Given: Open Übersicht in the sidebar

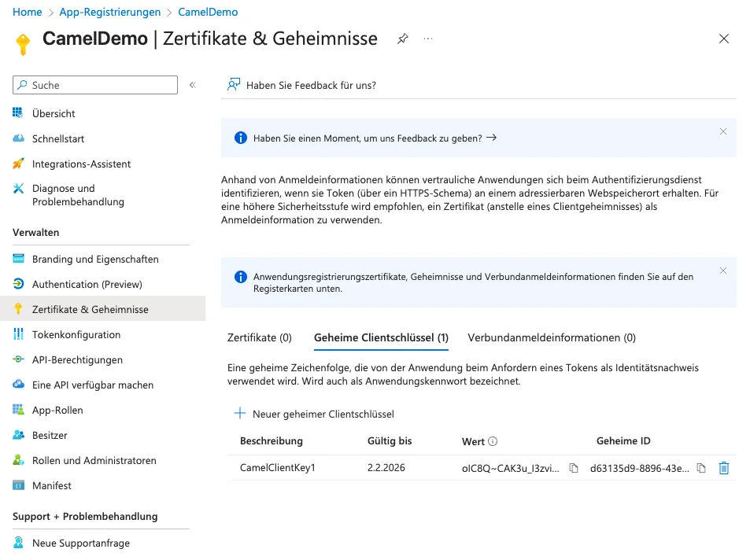Looking at the screenshot, I should point(54,113).
